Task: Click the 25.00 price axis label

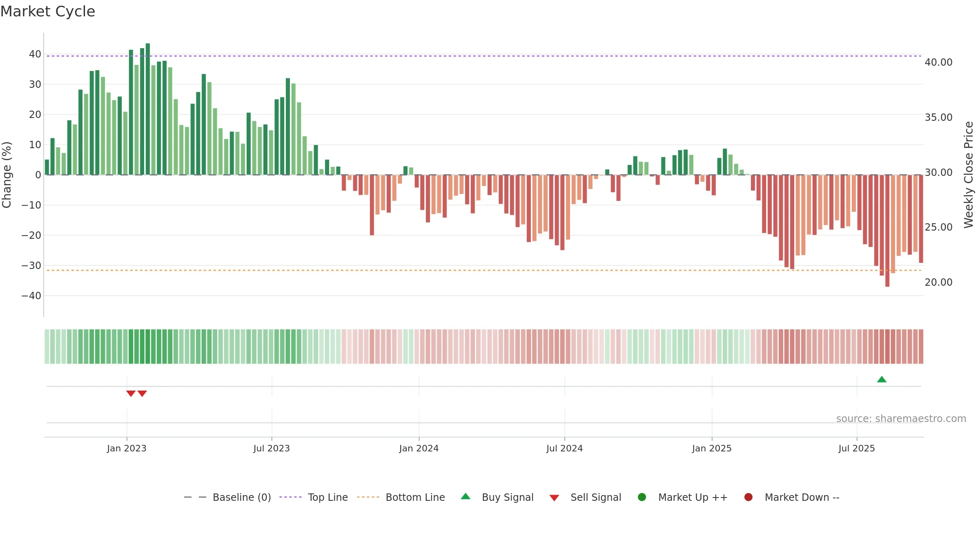Action: [x=938, y=227]
